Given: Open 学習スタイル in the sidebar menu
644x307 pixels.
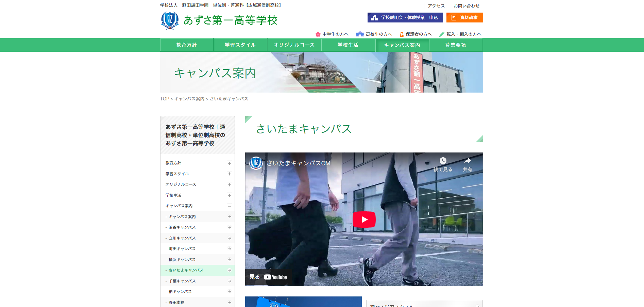Looking at the screenshot, I should click(177, 174).
